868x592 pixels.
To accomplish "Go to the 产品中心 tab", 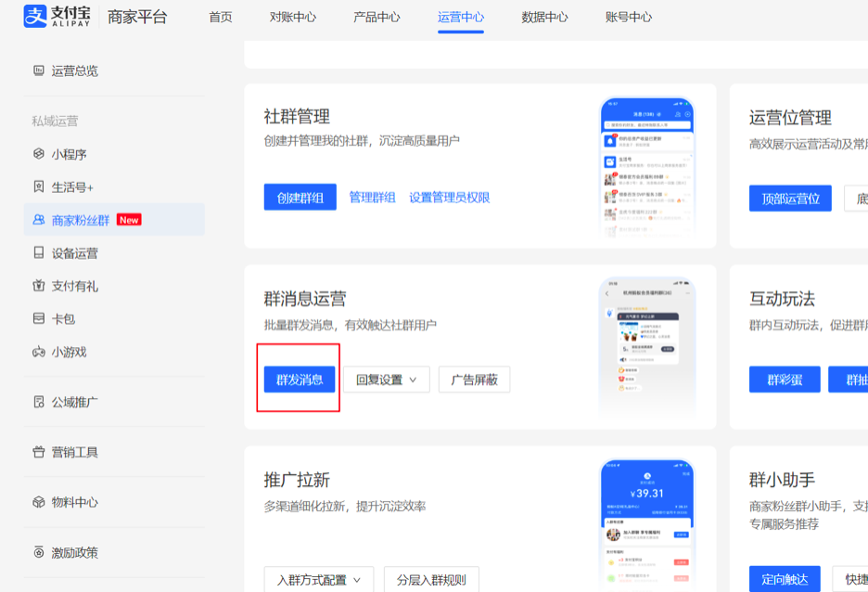I will (377, 17).
